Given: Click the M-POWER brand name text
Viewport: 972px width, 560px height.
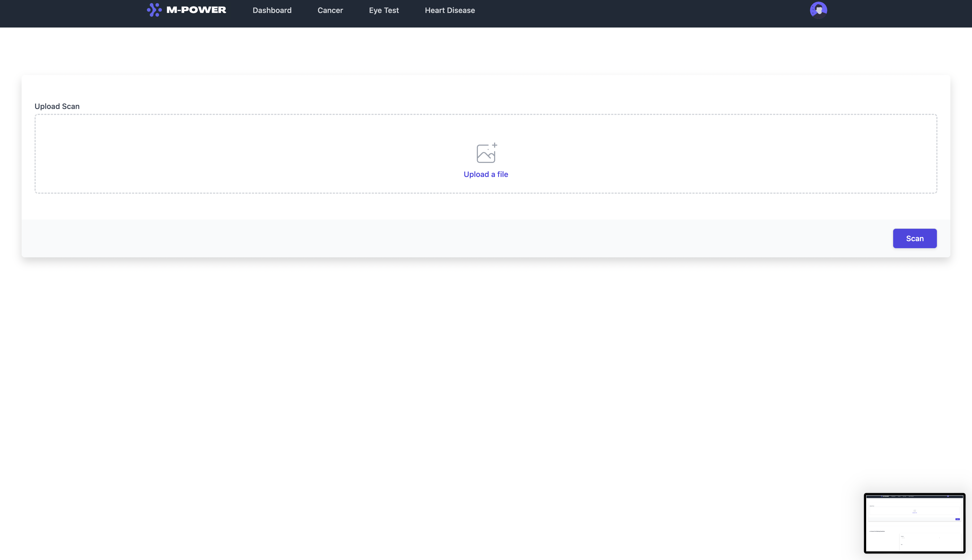Looking at the screenshot, I should point(196,10).
